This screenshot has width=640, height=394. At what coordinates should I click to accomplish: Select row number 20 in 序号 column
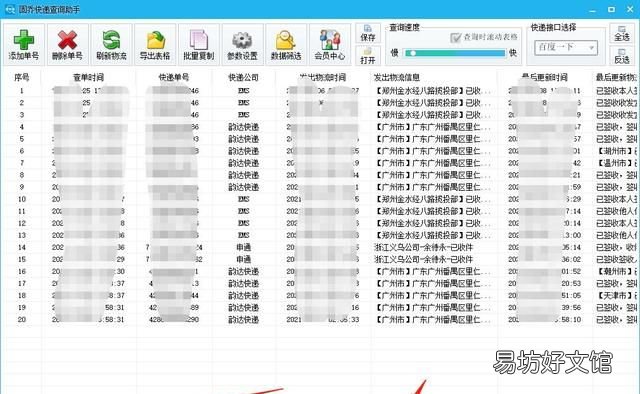click(22, 320)
